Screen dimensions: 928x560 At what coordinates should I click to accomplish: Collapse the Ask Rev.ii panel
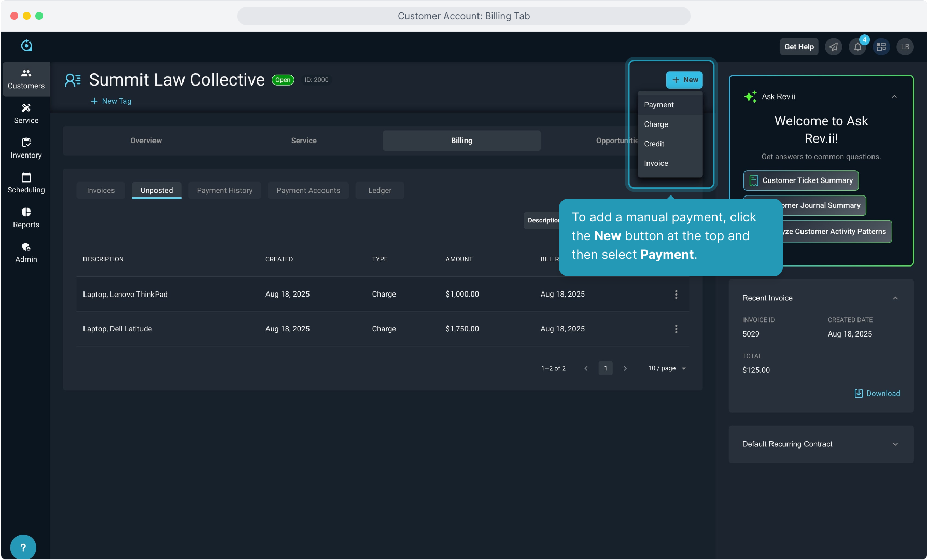(x=894, y=97)
